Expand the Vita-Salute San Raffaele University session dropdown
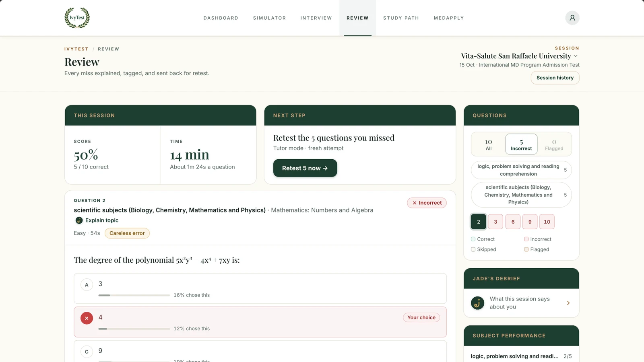Viewport: 644px width, 362px height. coord(520,56)
